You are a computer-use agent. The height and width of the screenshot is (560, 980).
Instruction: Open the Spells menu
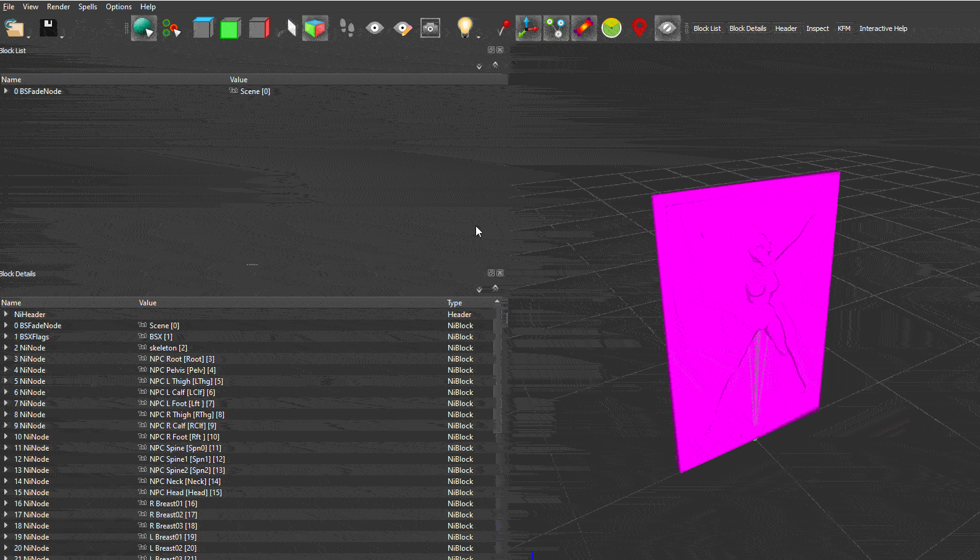pyautogui.click(x=87, y=7)
